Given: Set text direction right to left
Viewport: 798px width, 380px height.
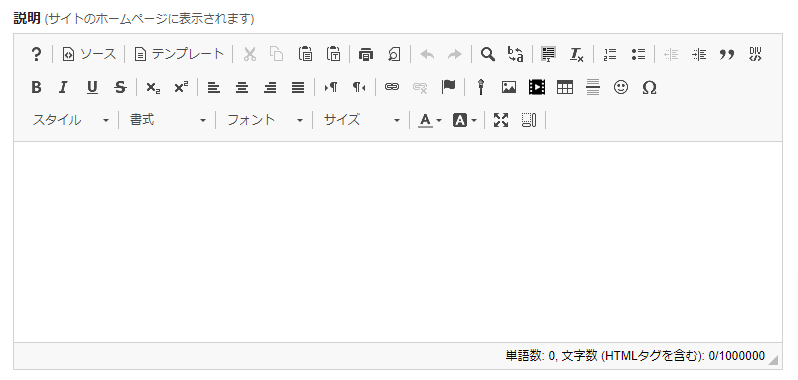Looking at the screenshot, I should [x=359, y=87].
